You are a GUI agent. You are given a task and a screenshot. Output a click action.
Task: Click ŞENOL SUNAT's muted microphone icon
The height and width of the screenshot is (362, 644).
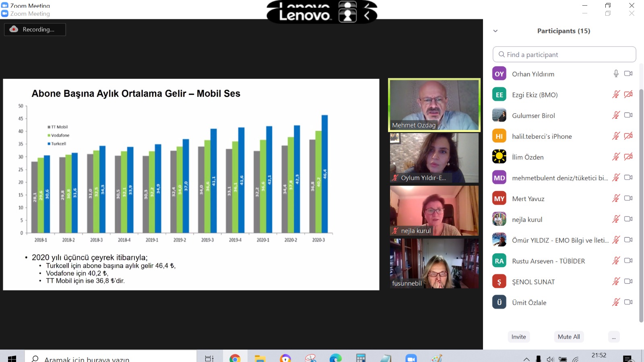(616, 282)
